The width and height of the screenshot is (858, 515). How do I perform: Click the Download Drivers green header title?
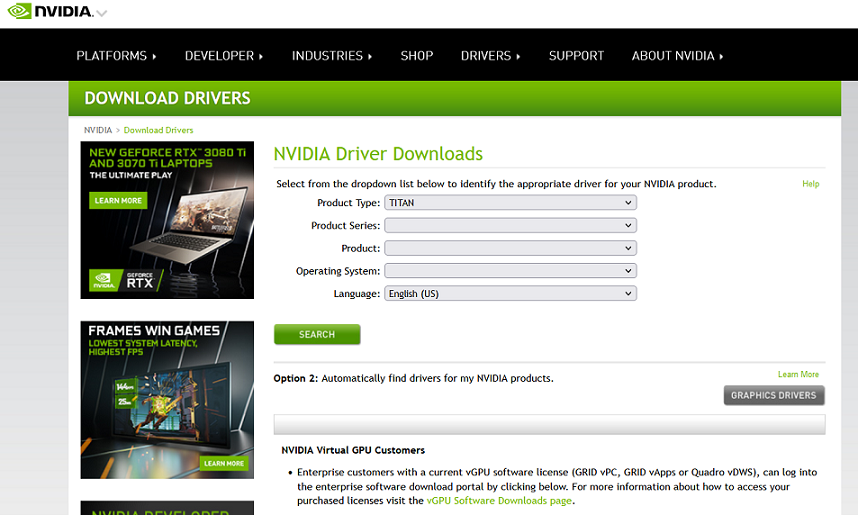coord(167,99)
